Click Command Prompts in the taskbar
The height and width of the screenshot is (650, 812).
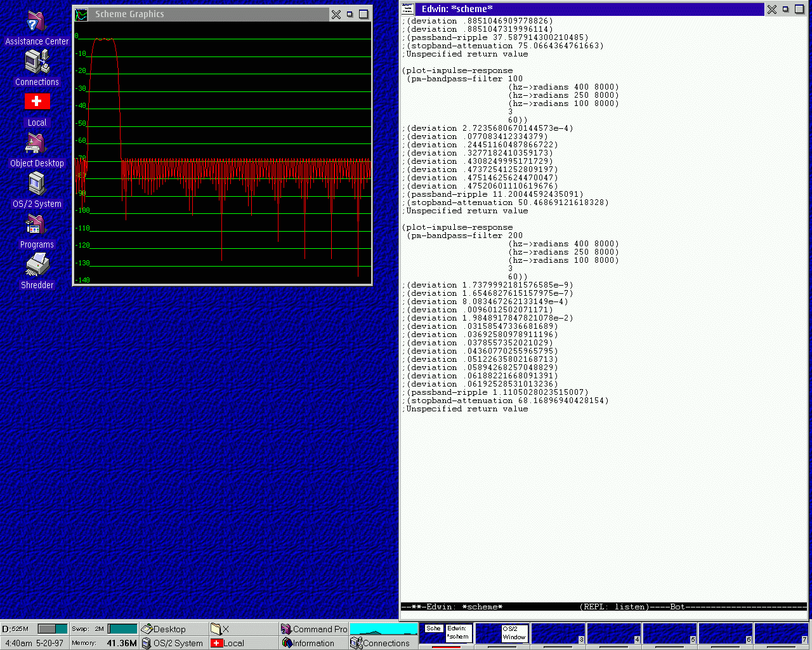tap(315, 629)
